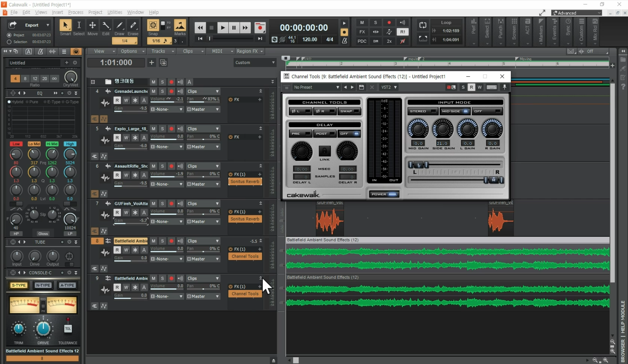The height and width of the screenshot is (364, 628).
Task: Activate the Move tool
Action: coord(92,26)
